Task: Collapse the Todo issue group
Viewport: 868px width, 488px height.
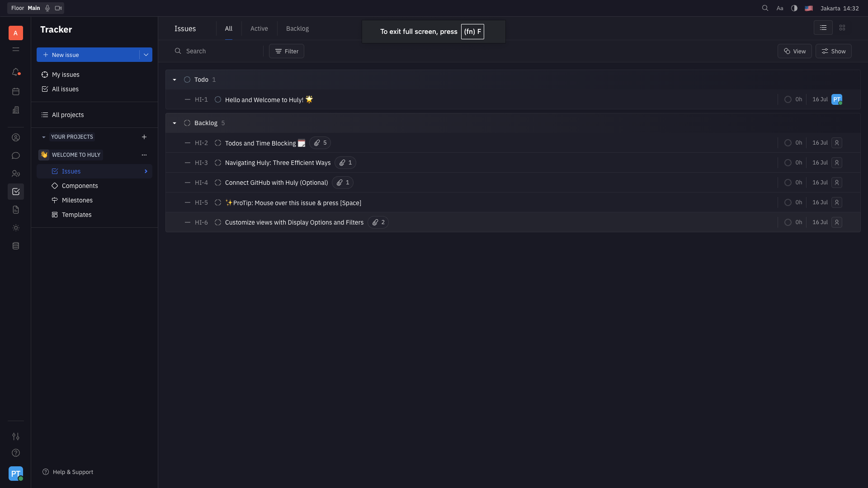Action: (x=175, y=80)
